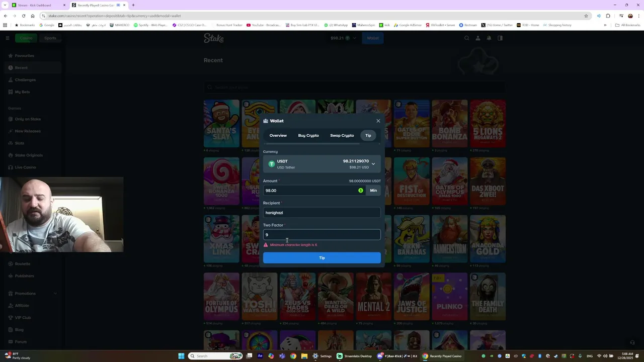
Task: Switch to the Casino section
Action: point(26,38)
